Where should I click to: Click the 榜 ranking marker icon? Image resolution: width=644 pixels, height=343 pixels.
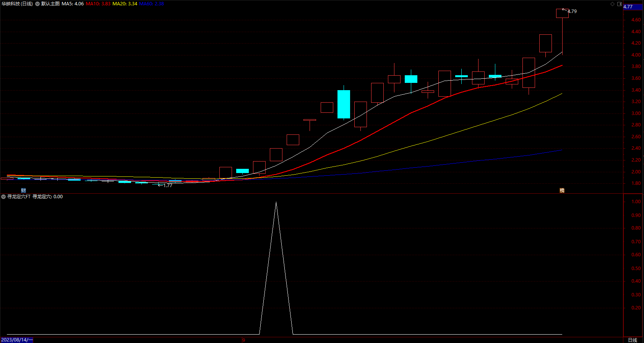(x=562, y=190)
